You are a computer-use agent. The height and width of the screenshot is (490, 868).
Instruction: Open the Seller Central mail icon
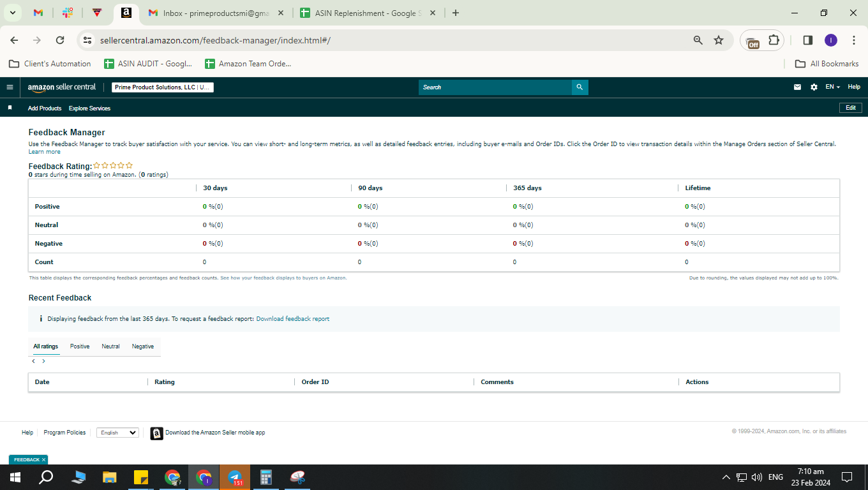(797, 87)
